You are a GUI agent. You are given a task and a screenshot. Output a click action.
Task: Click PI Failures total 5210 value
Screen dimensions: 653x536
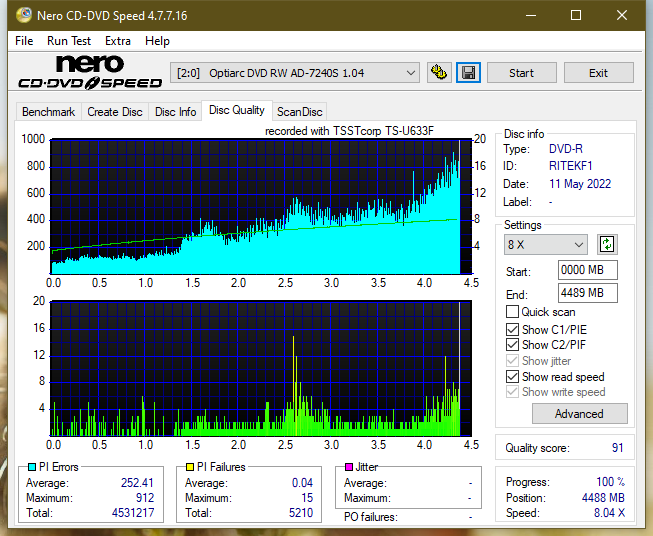coord(301,513)
